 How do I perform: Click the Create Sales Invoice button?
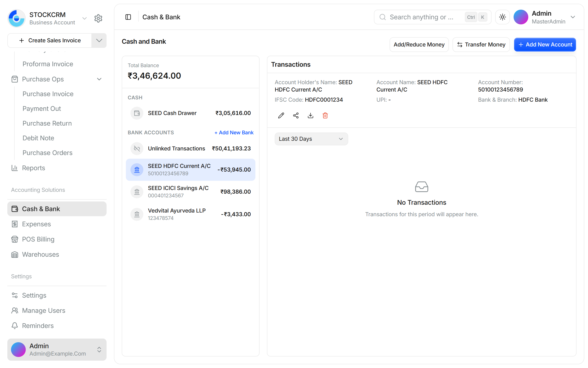(50, 40)
